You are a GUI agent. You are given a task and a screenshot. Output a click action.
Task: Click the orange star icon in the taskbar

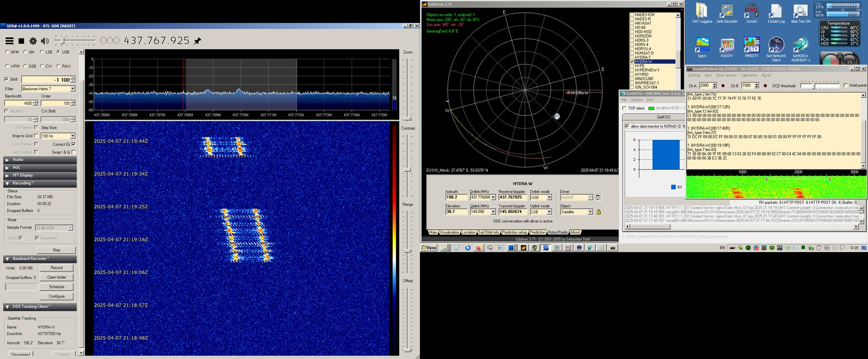(524, 248)
